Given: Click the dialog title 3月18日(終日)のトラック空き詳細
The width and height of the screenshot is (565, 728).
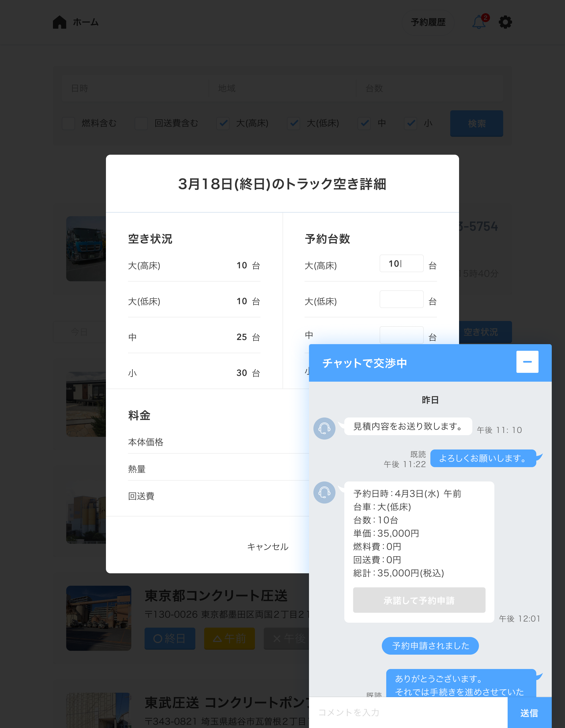Looking at the screenshot, I should [282, 184].
